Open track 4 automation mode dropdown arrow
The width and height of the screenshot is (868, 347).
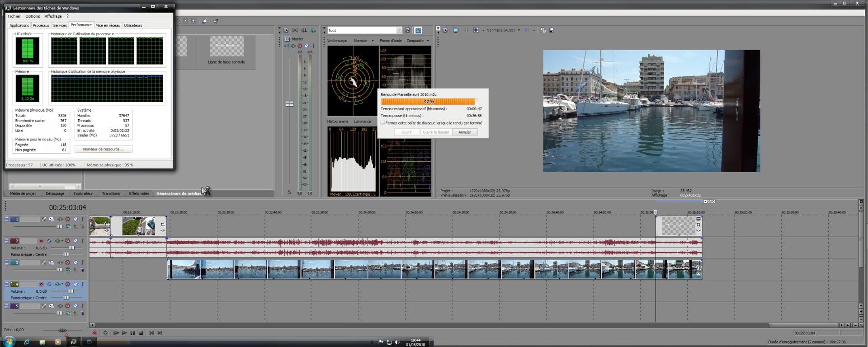[62, 284]
